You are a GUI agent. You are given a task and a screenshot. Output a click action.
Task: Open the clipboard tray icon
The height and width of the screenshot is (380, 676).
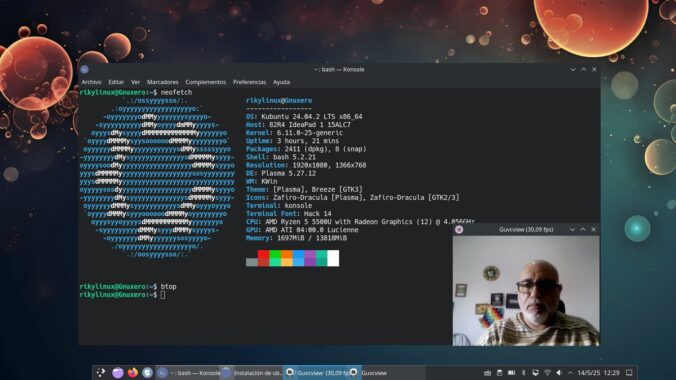coord(499,373)
